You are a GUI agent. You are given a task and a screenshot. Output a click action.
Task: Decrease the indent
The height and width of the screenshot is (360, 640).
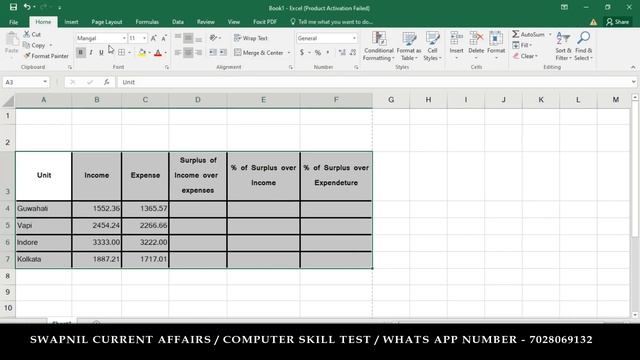tap(213, 53)
